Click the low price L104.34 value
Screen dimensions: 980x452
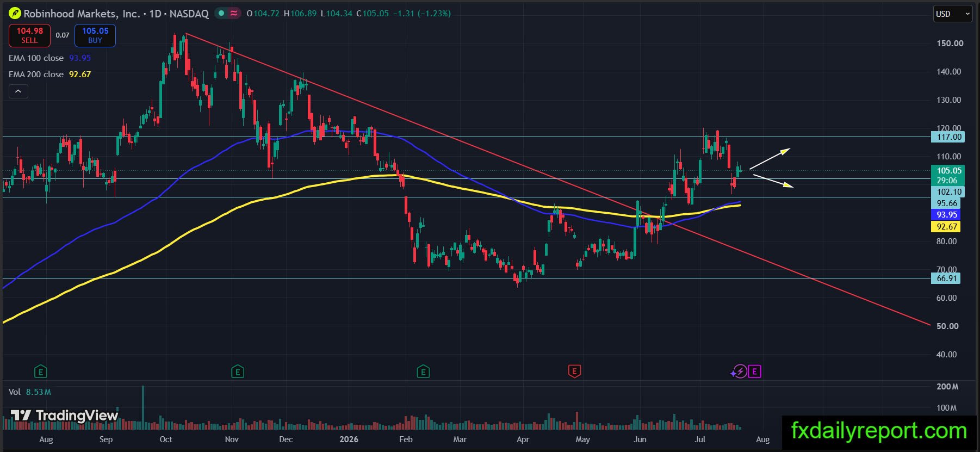click(x=336, y=14)
